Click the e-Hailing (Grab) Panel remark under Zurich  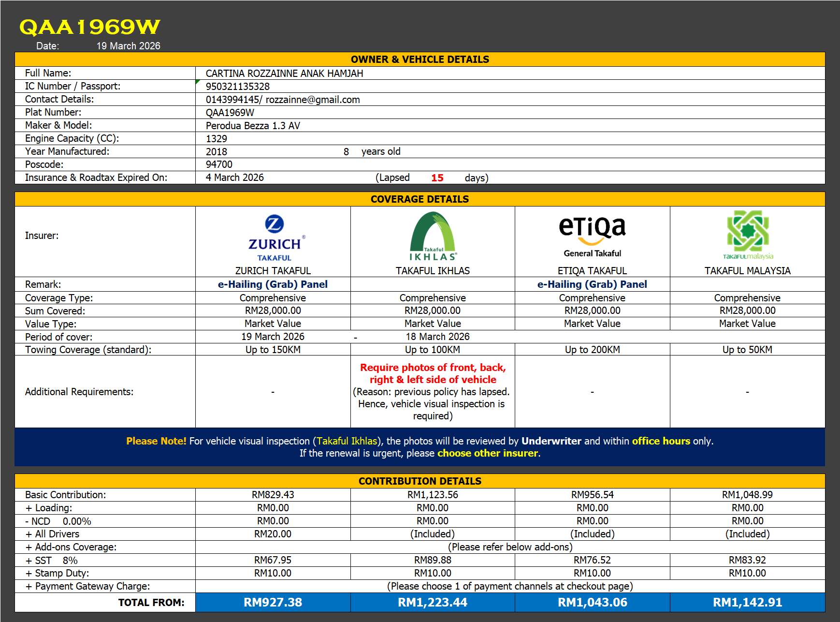point(273,284)
